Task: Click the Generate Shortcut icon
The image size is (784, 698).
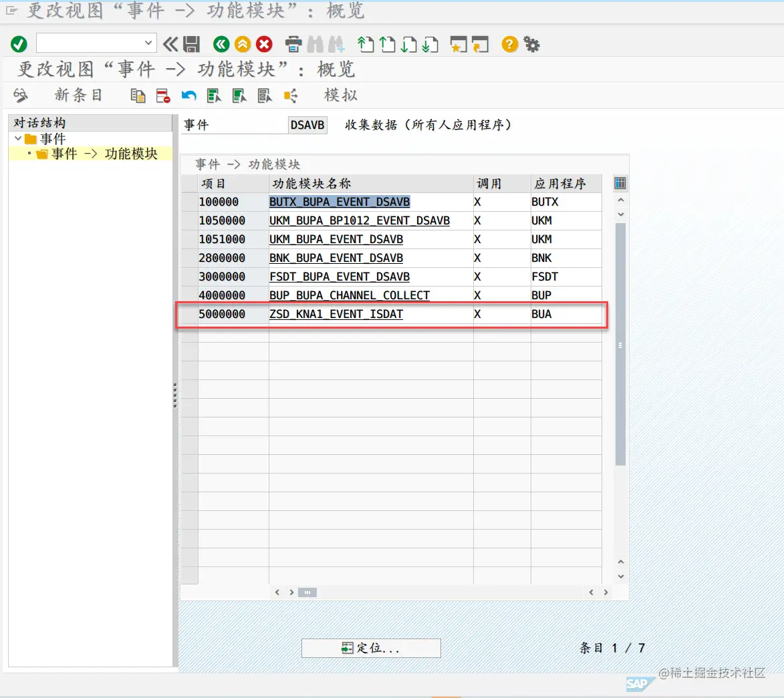Action: pos(480,45)
